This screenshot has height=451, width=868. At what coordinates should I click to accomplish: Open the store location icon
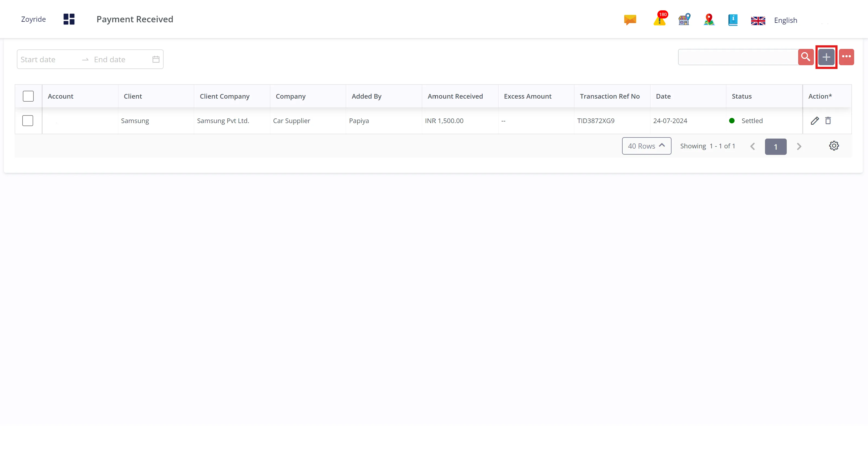(684, 20)
